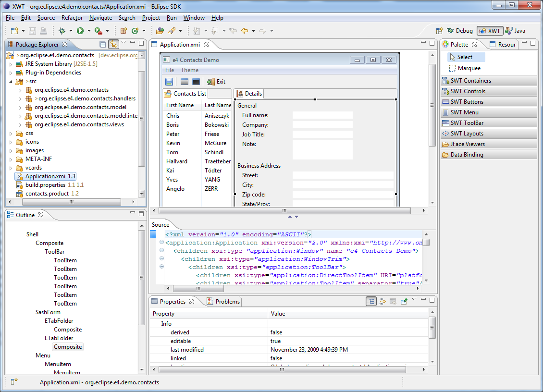Click the New Java Class icon
The image size is (543, 392).
(x=135, y=31)
